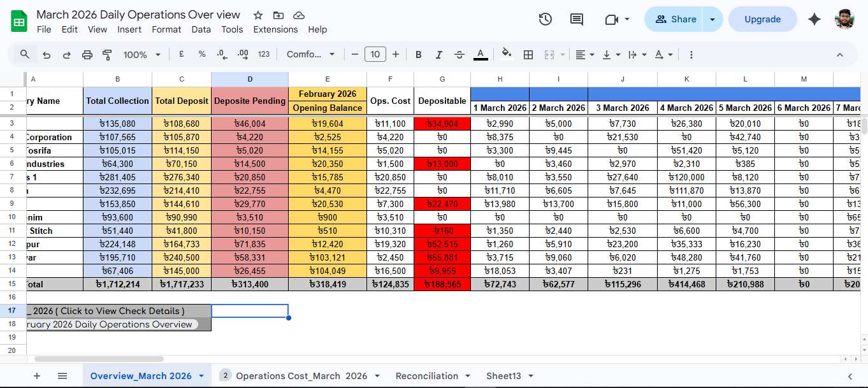
Task: Open the borders menu
Action: [x=528, y=55]
